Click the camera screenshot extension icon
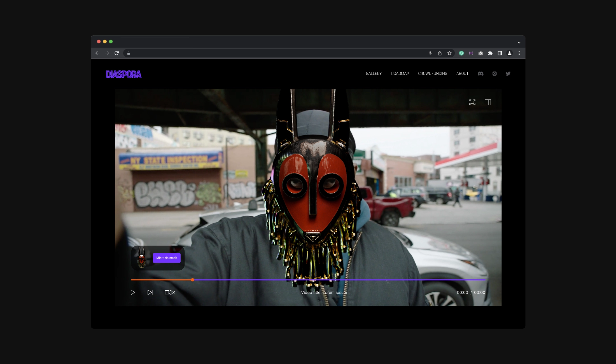This screenshot has width=616, height=364. 481,53
